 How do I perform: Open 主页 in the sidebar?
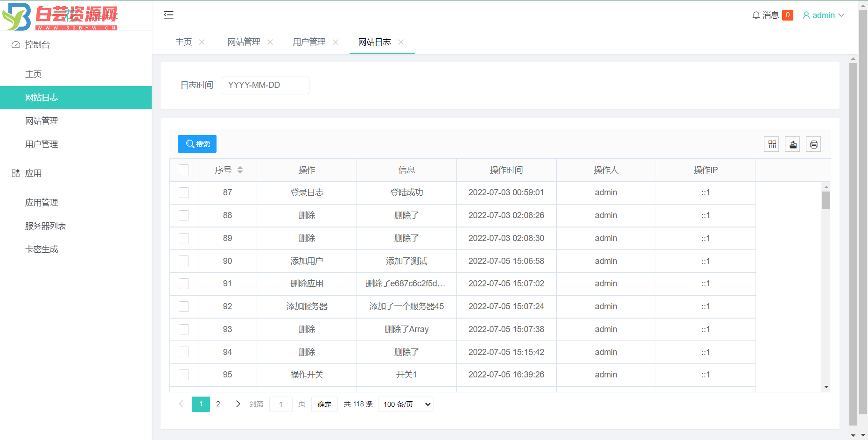[x=76, y=74]
